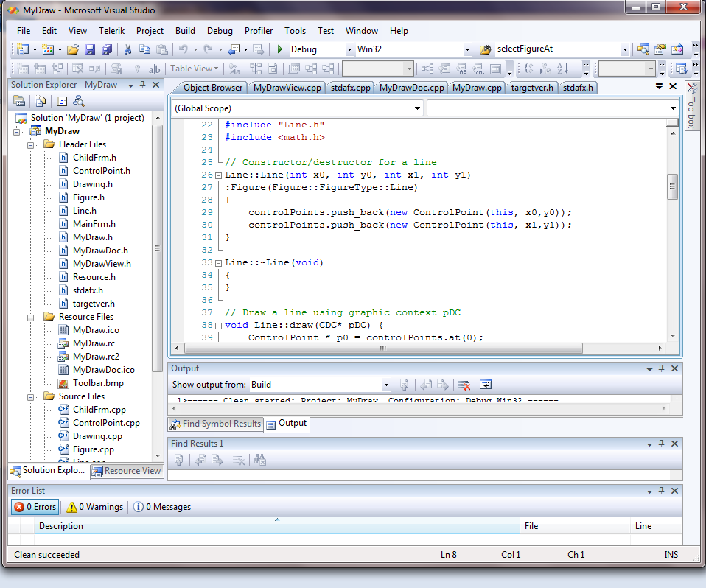Viewport: 706px width, 588px height.
Task: Open the Profiler menu
Action: point(259,31)
